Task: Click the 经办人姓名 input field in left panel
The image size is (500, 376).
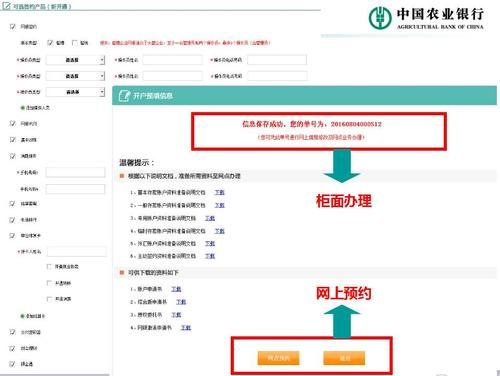Action: coord(77,252)
